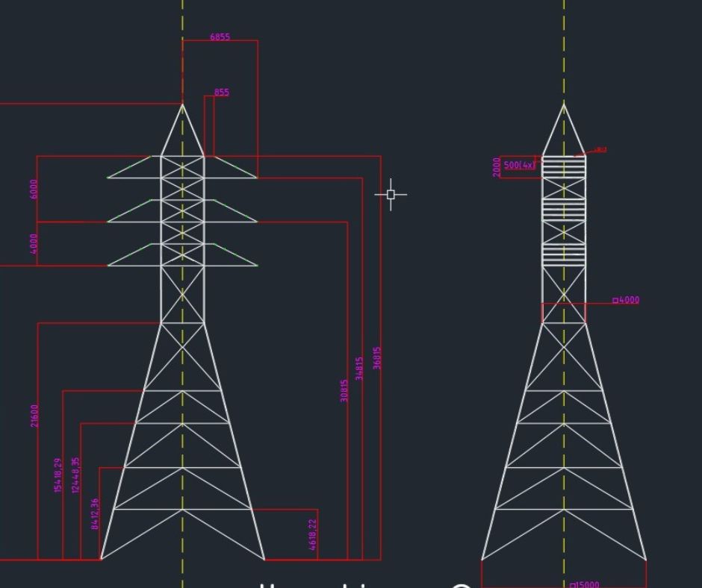Pick the 21600 dimension text

pyautogui.click(x=34, y=416)
